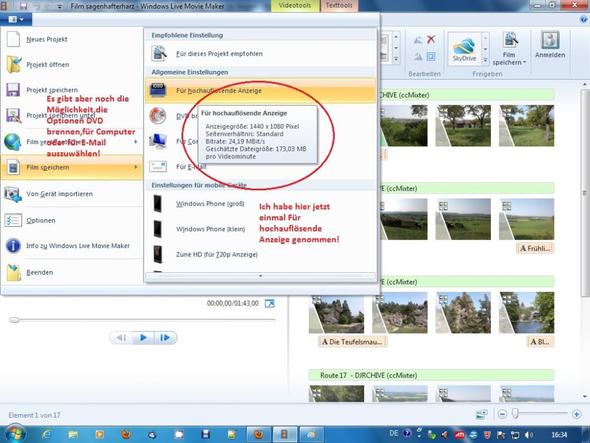Choose Zune HD (für 720p Anzeige)
Image resolution: width=590 pixels, height=443 pixels.
click(260, 255)
